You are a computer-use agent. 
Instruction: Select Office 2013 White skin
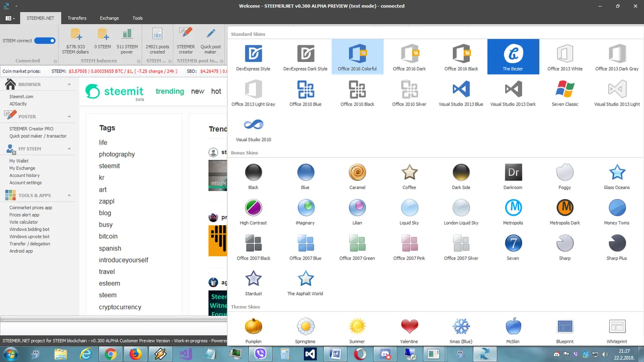coord(565,57)
